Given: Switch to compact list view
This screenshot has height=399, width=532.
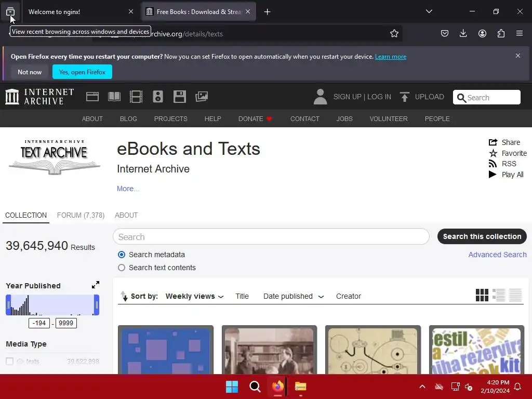Looking at the screenshot, I should point(515,295).
